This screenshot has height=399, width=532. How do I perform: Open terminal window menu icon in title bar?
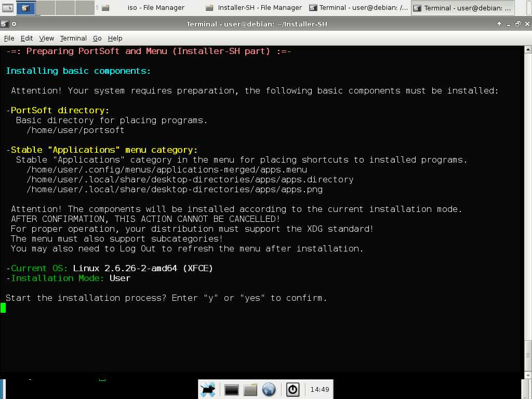(4, 24)
